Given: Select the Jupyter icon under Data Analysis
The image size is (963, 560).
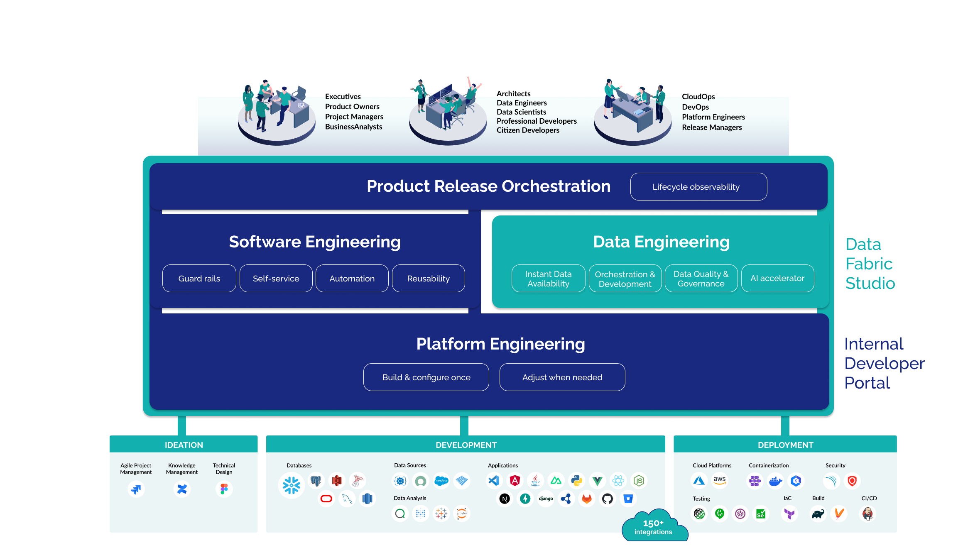Looking at the screenshot, I should click(x=462, y=514).
